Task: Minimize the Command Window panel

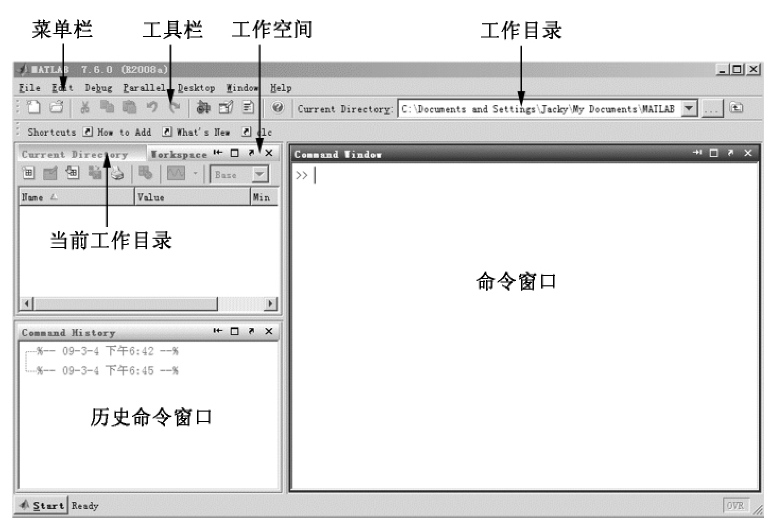Action: tap(697, 153)
